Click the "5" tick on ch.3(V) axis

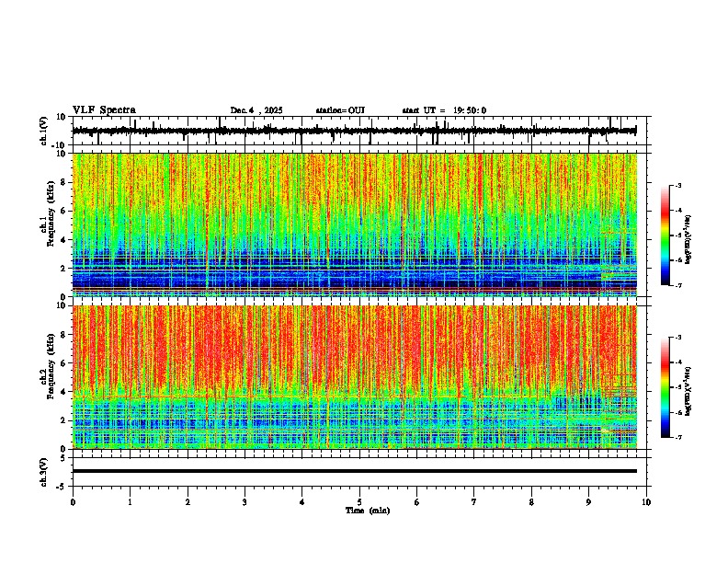[x=63, y=458]
